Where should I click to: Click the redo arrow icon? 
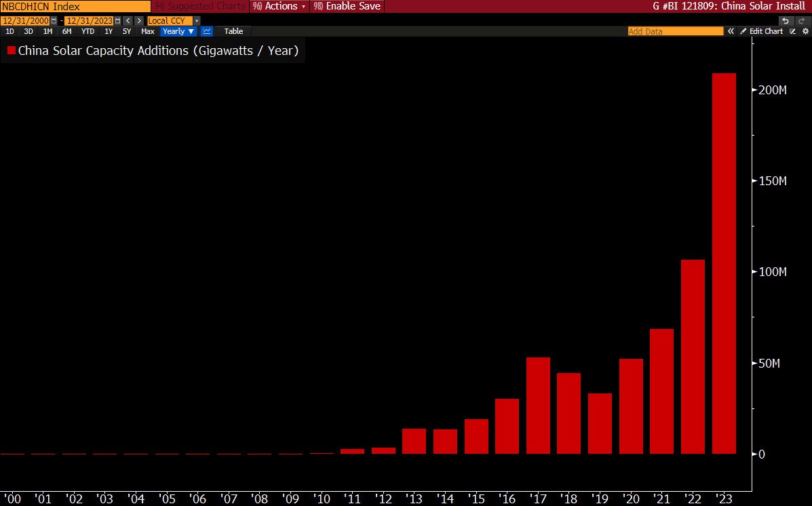[x=802, y=21]
